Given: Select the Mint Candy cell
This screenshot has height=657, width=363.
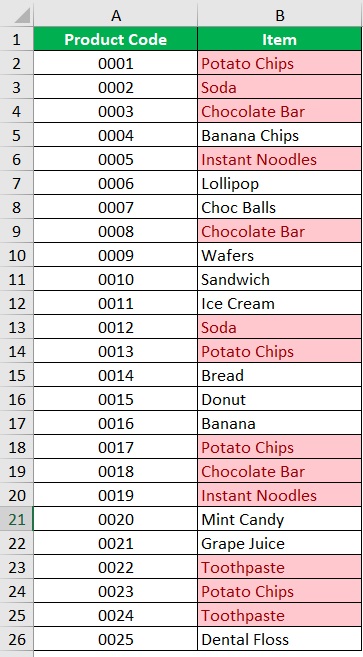Looking at the screenshot, I should pos(279,520).
